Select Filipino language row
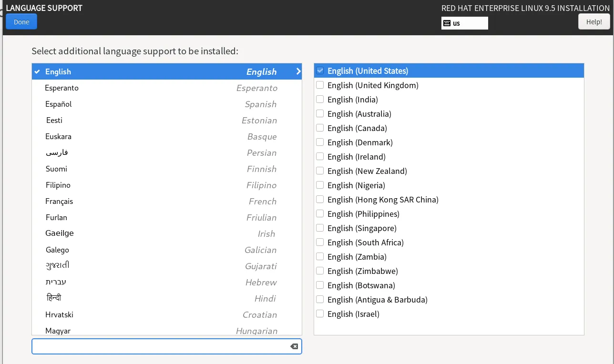The image size is (614, 364). 167,185
